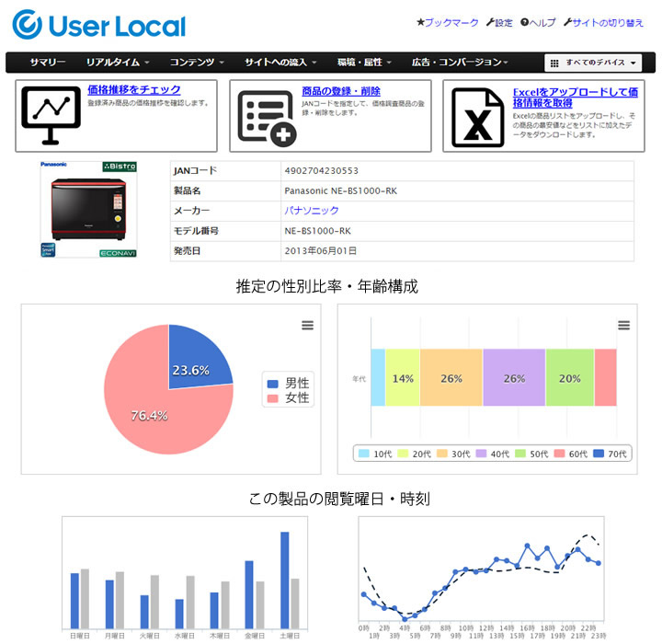Click the 14% age bar segment
662x644 pixels.
tap(403, 377)
